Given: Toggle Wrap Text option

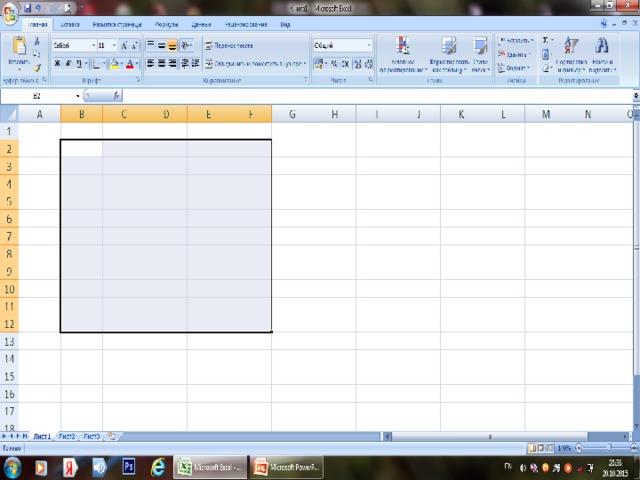Looking at the screenshot, I should point(229,45).
